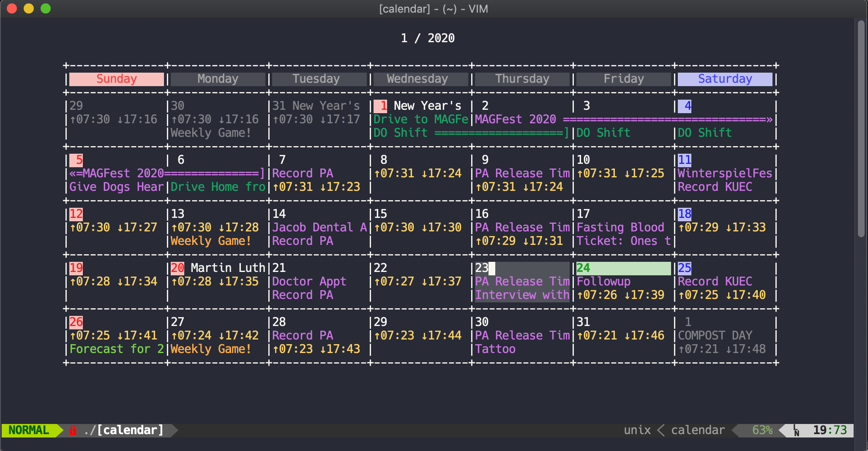Click the green zoom window button
868x451 pixels.
pyautogui.click(x=46, y=8)
